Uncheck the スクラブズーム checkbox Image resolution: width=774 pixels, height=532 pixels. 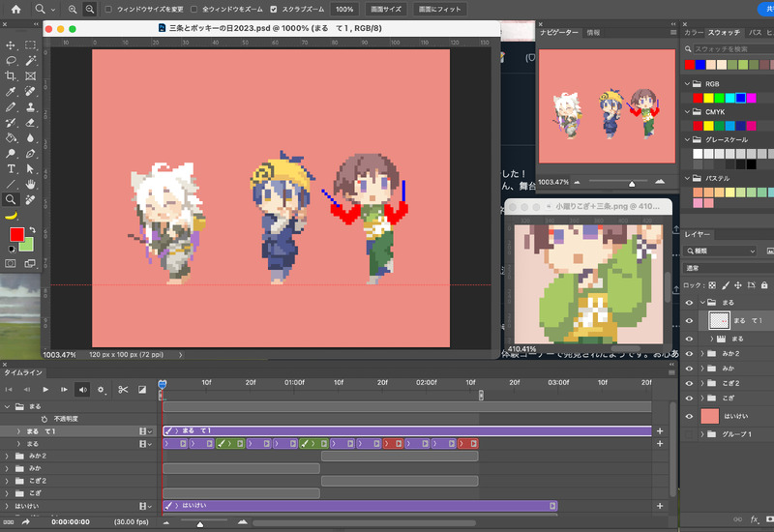point(273,9)
